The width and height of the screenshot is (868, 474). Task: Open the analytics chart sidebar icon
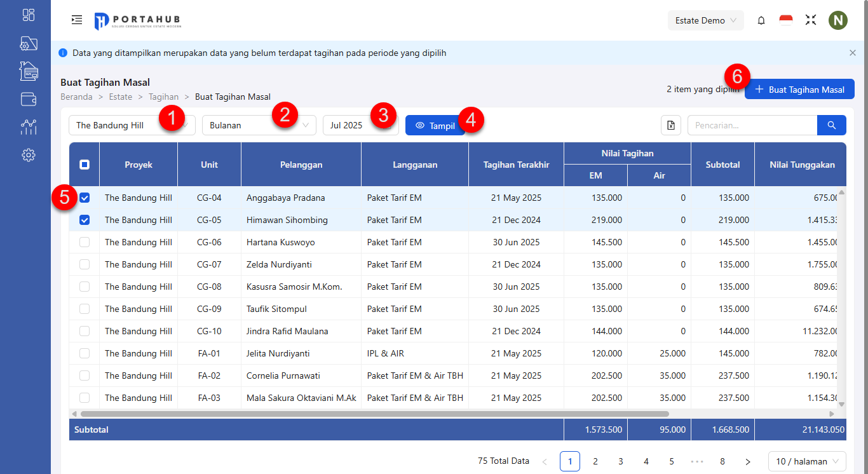29,127
